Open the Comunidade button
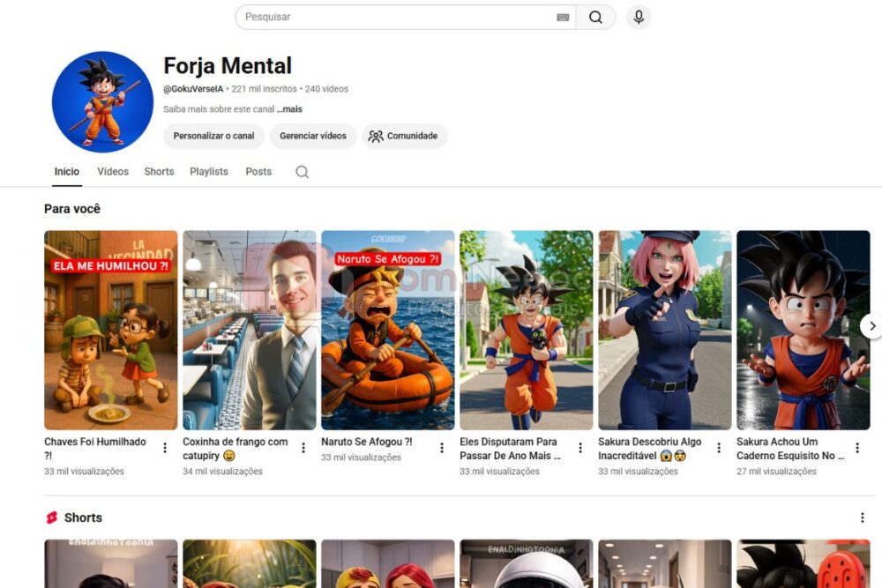Image resolution: width=882 pixels, height=588 pixels. [x=405, y=136]
